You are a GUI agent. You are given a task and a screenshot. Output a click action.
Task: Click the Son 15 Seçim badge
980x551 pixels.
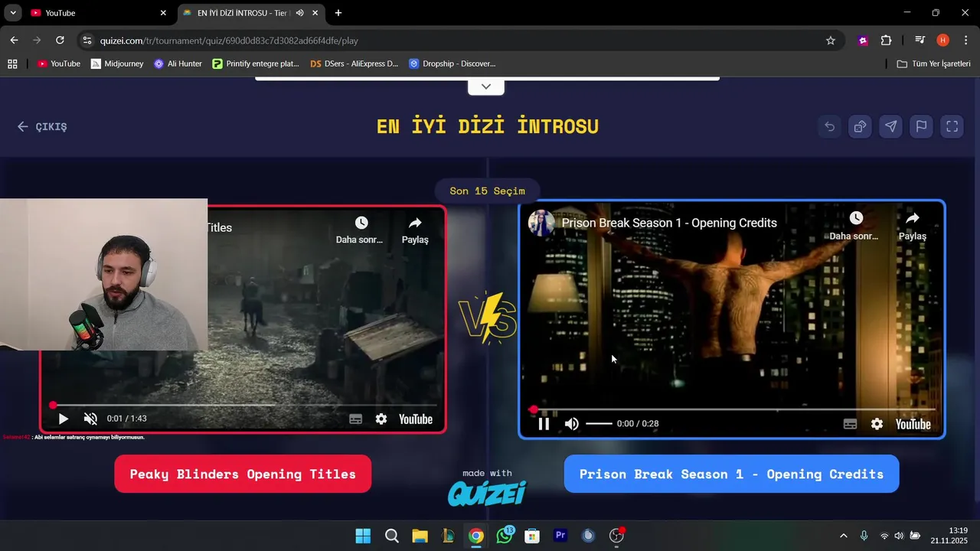click(x=487, y=191)
